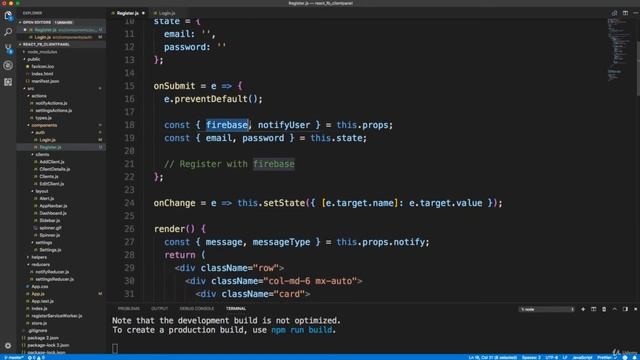The image size is (640, 360).
Task: Open the Debug view in activity bar
Action: 8,65
